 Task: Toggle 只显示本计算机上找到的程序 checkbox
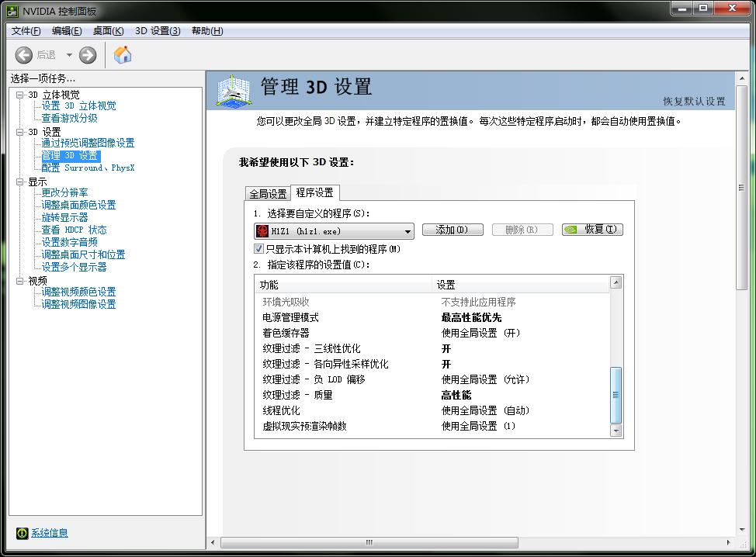[259, 249]
